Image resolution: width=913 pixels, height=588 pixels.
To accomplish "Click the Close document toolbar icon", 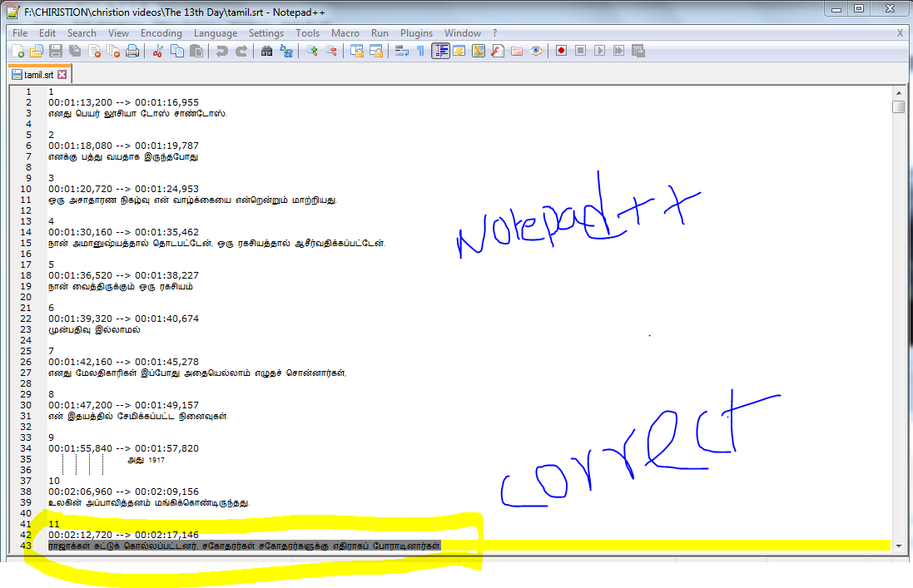I will [94, 52].
